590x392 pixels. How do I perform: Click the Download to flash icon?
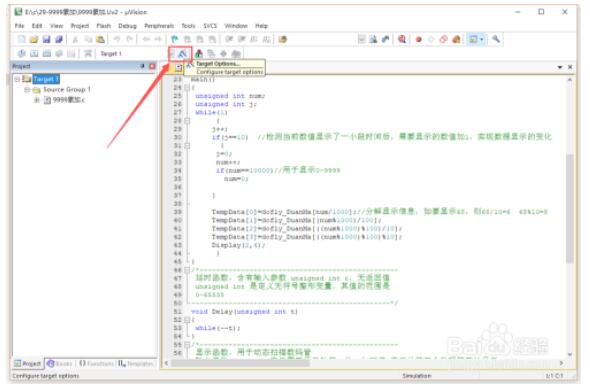pyautogui.click(x=88, y=53)
